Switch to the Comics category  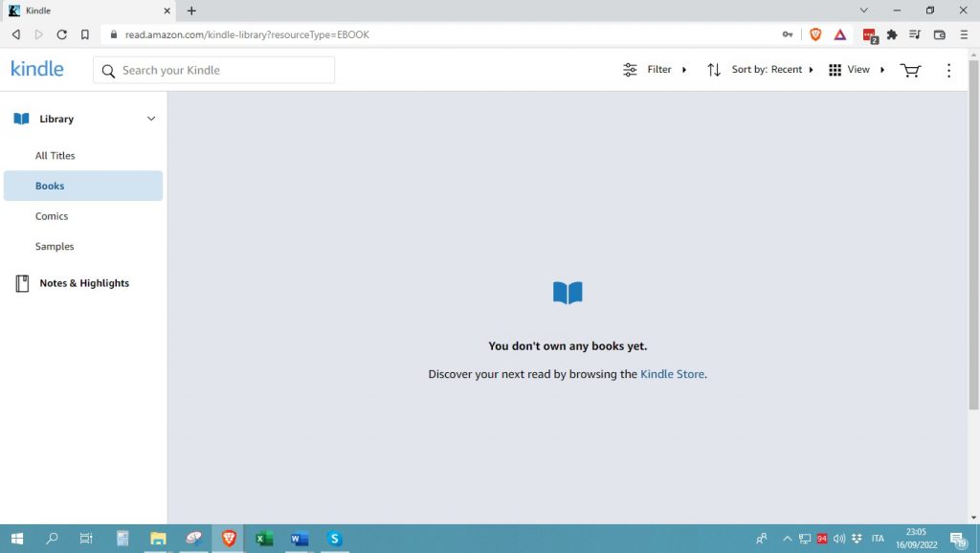tap(52, 216)
